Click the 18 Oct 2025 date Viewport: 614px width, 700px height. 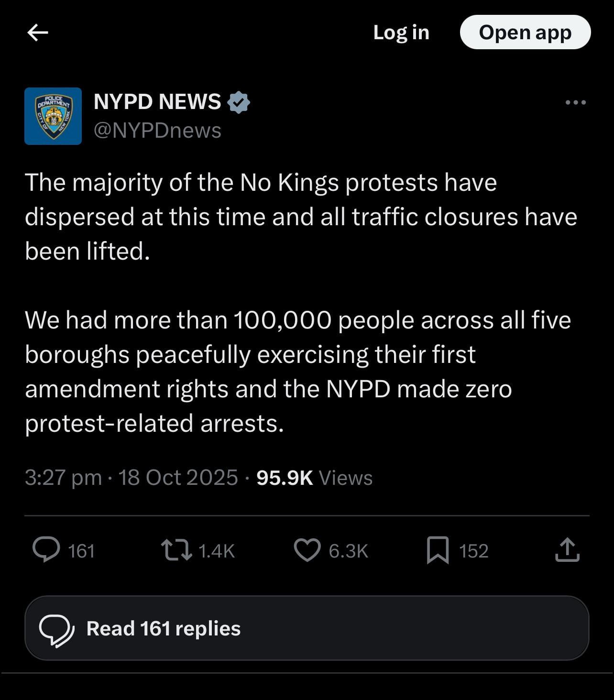coord(178,478)
